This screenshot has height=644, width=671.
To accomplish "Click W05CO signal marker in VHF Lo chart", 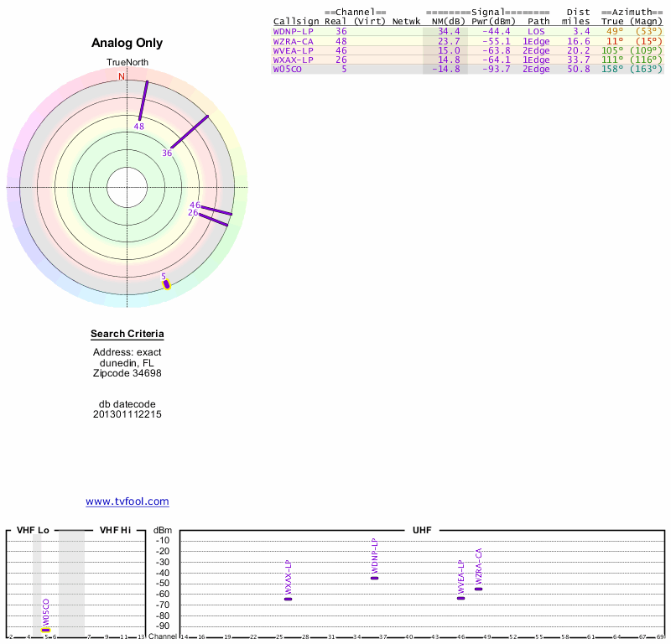I will 46,629.
